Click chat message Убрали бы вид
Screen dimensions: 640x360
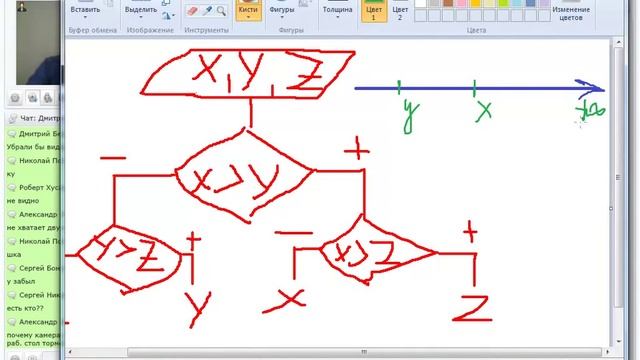click(33, 147)
